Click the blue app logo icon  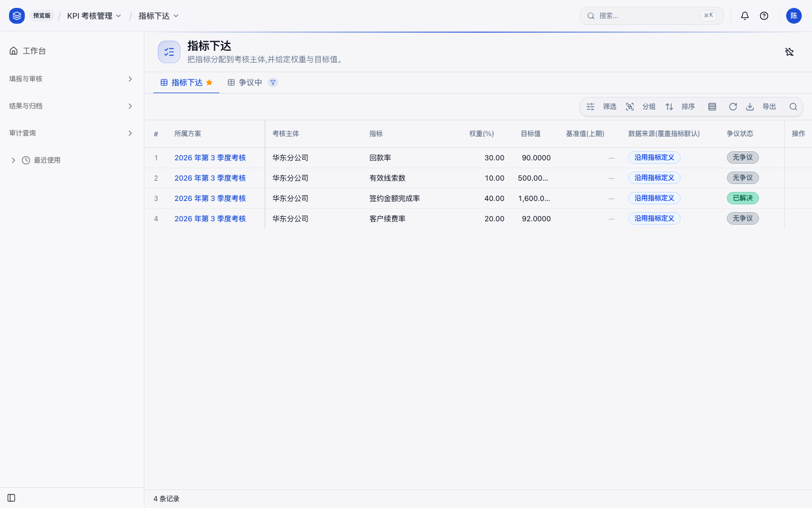[17, 16]
